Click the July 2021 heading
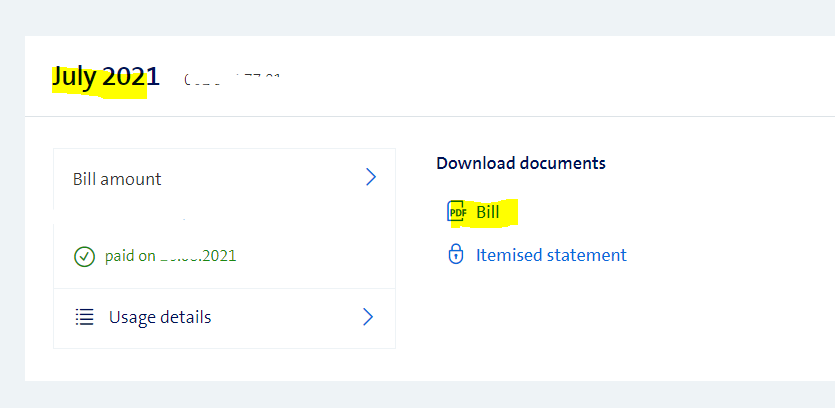The image size is (835, 408). [x=105, y=76]
